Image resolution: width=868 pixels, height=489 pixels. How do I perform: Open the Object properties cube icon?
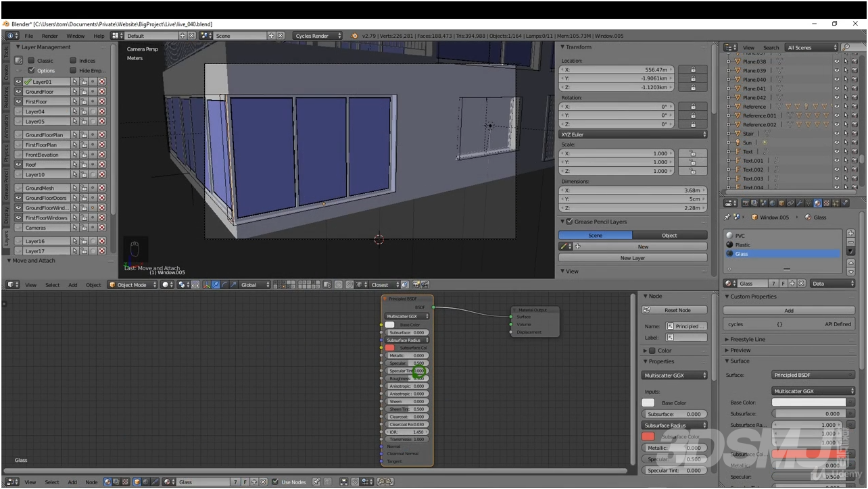pyautogui.click(x=781, y=203)
